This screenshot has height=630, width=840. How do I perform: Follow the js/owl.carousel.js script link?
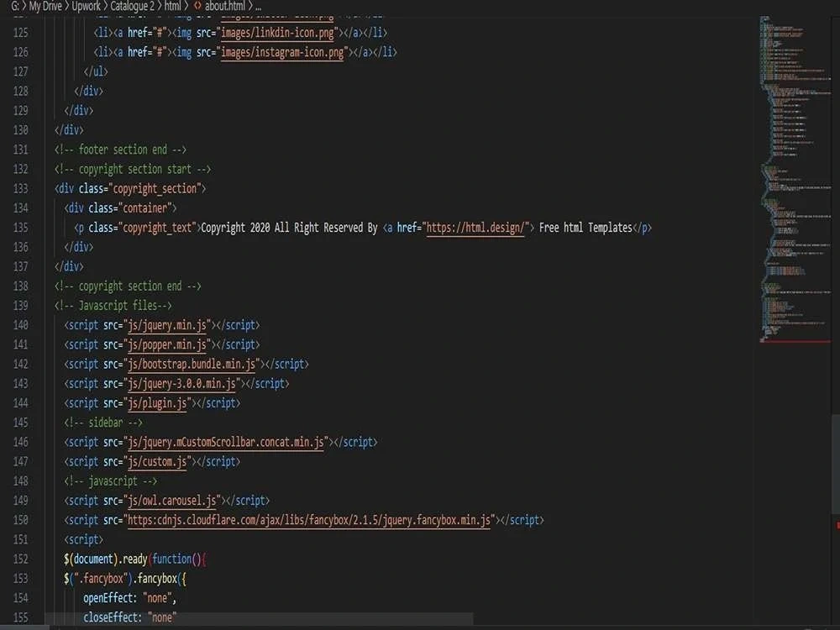point(172,501)
